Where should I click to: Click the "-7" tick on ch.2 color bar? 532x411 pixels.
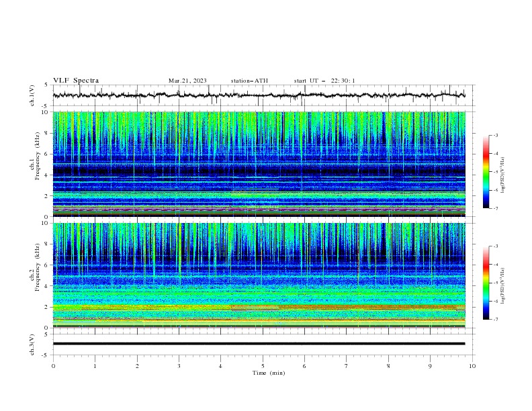tap(496, 320)
